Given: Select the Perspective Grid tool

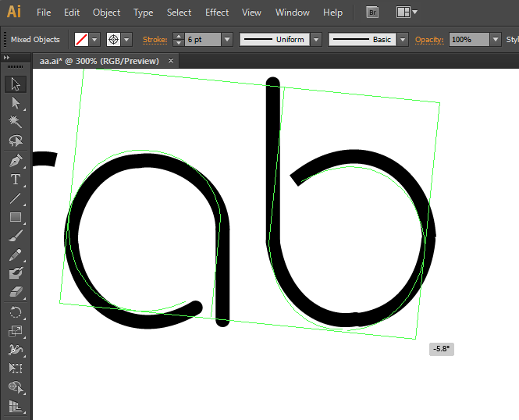Looking at the screenshot, I should coord(16,406).
